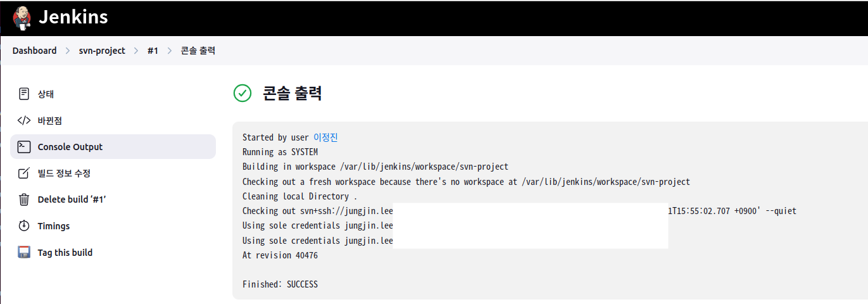Click the Timings stopwatch icon
The image size is (868, 304).
[x=24, y=226]
